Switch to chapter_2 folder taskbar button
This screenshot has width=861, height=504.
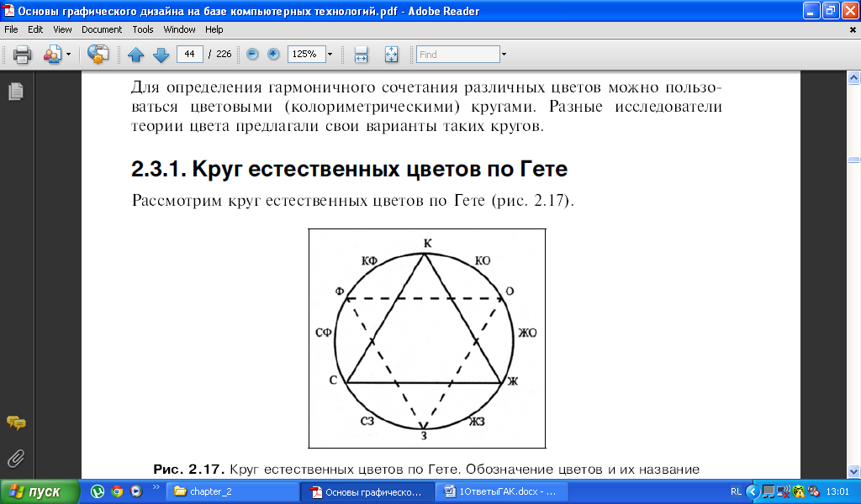pyautogui.click(x=233, y=491)
